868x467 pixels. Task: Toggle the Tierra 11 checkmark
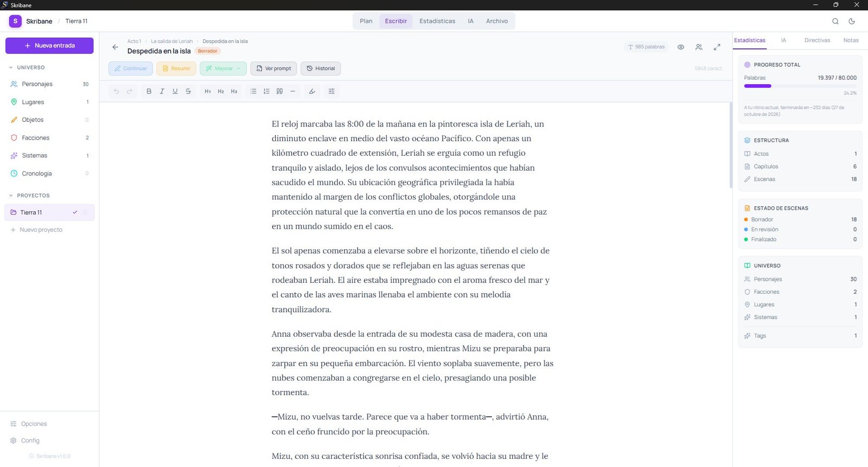[75, 212]
